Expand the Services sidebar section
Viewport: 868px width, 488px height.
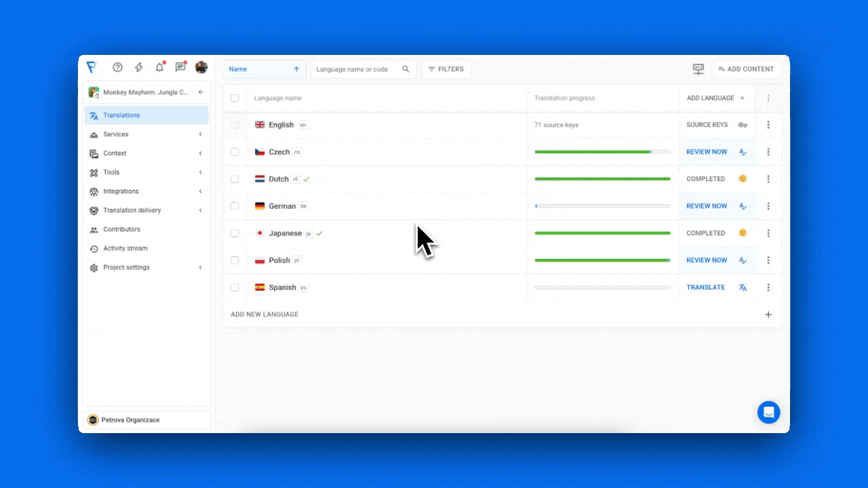click(146, 134)
